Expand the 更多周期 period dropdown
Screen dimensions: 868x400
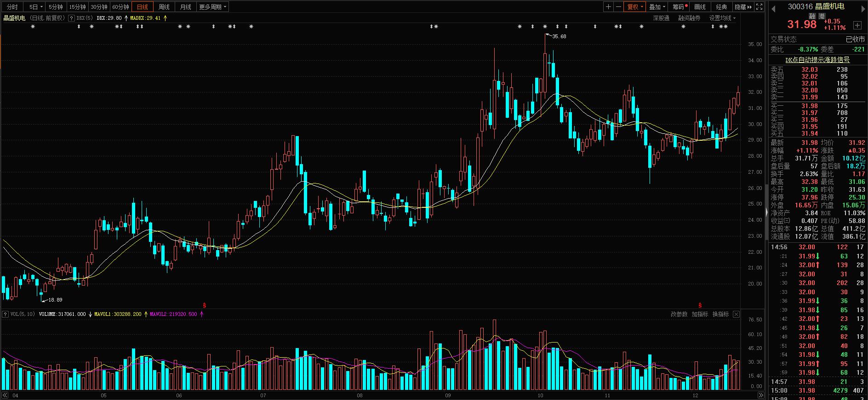coord(212,7)
